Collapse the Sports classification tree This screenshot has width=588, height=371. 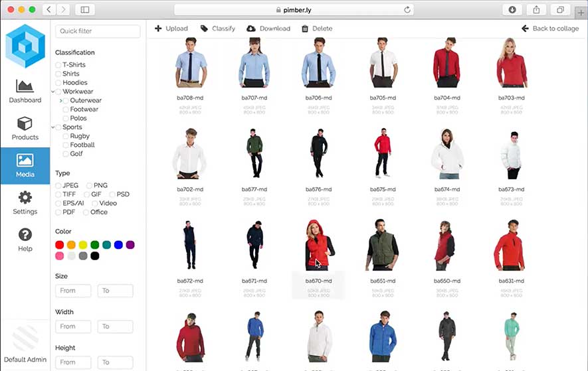52,127
